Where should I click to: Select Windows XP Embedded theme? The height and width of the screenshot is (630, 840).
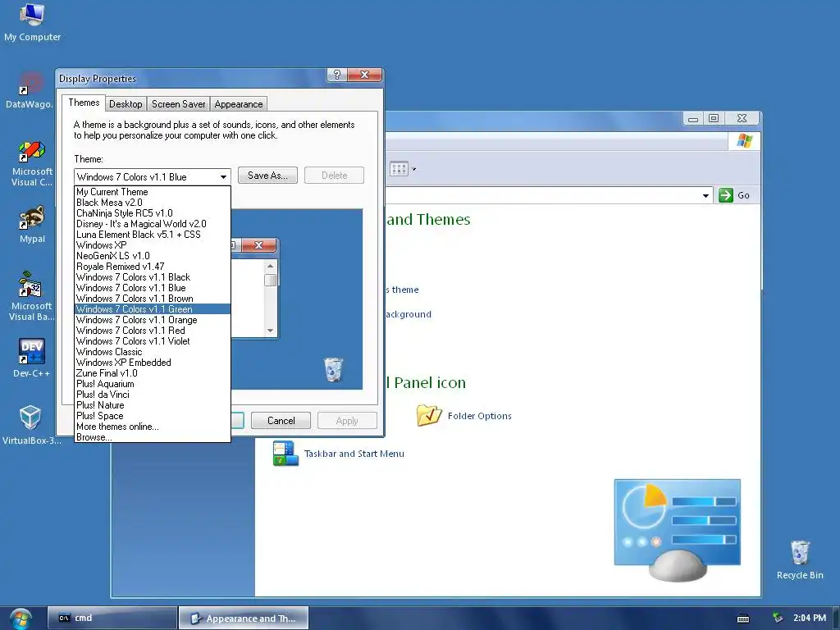(153, 363)
